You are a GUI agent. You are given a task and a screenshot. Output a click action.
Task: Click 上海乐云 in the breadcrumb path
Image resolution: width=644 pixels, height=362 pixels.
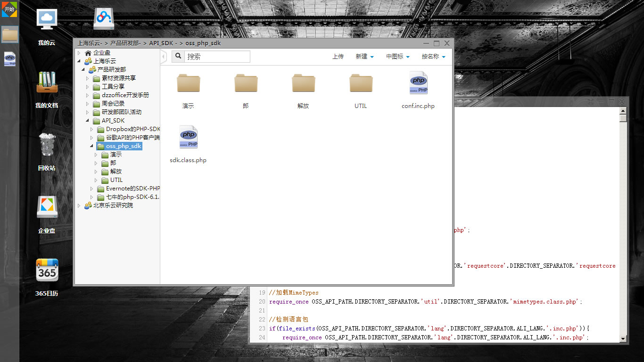point(90,43)
